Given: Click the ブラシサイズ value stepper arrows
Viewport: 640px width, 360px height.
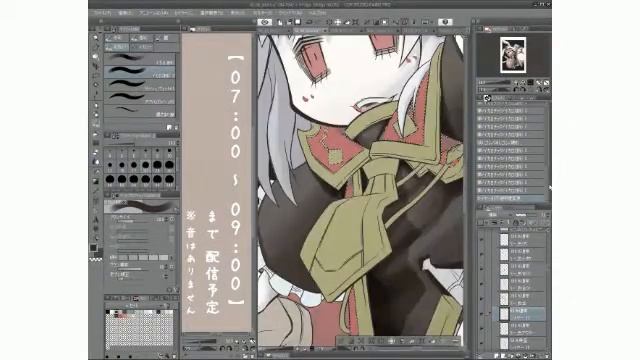Looking at the screenshot, I should click(x=166, y=220).
